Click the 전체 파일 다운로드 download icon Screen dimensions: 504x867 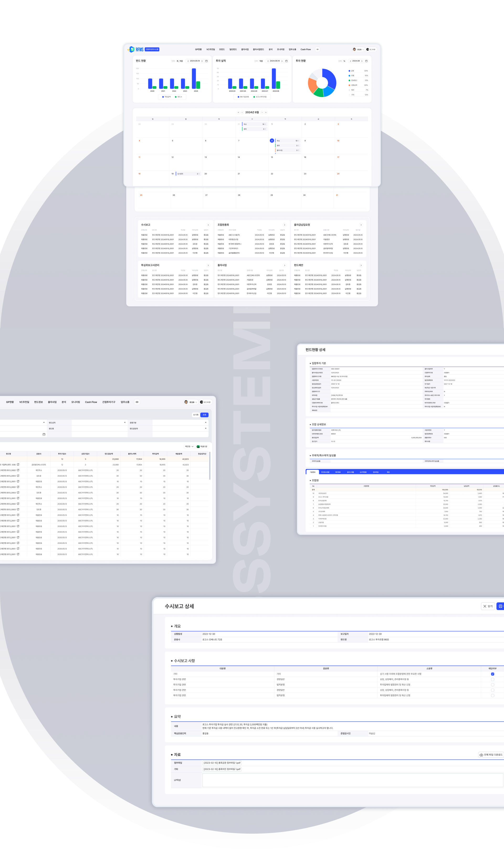(481, 754)
